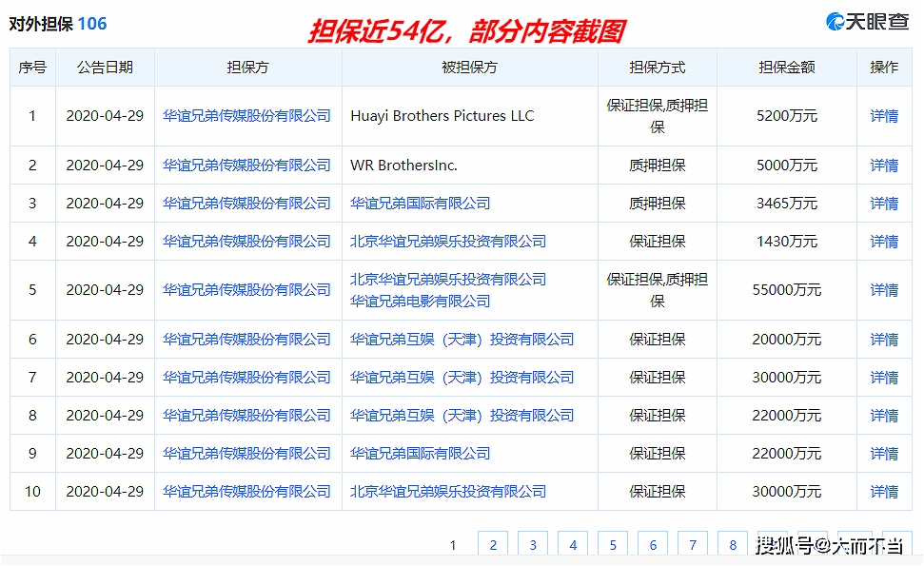This screenshot has width=924, height=566.
Task: Open 华谊兄弟国际有限公司 link in row 3
Action: pyautogui.click(x=421, y=204)
